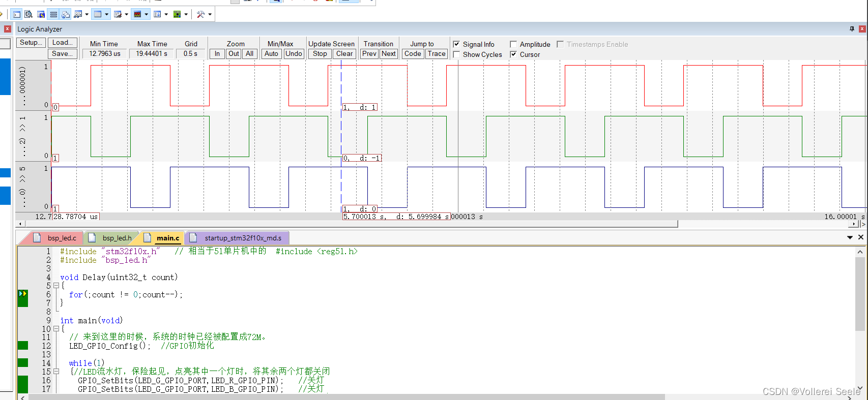Open the Command Window from the toolbar
The height and width of the screenshot is (400, 868).
pos(17,14)
